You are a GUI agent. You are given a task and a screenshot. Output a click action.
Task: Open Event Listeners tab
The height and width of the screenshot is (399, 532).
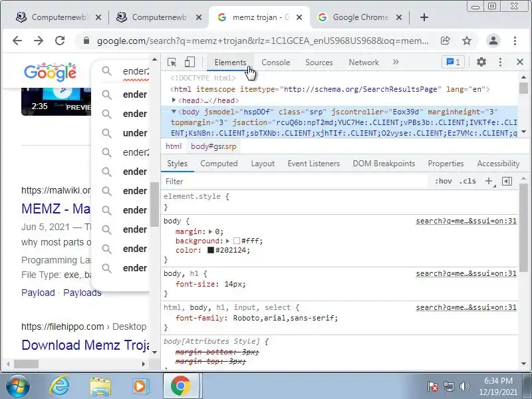[x=313, y=164]
